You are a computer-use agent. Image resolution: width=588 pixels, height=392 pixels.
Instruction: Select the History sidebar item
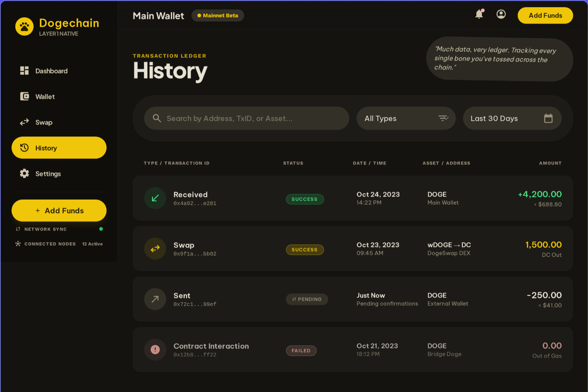tap(59, 147)
